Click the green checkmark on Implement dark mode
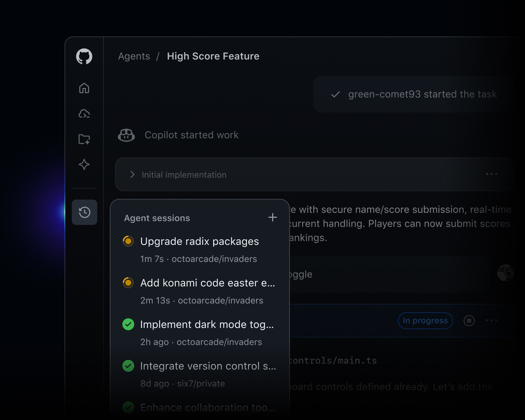The width and height of the screenshot is (525, 420). (x=128, y=324)
